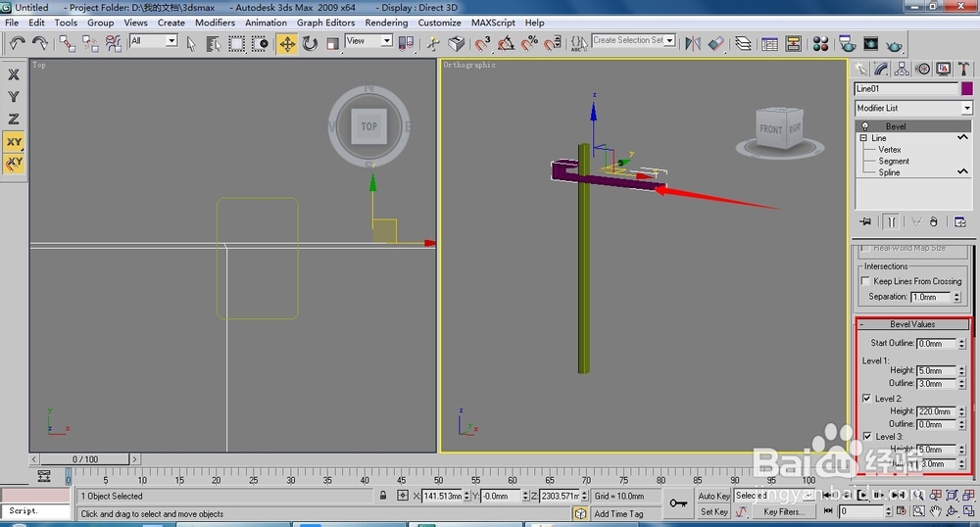This screenshot has height=527, width=980.
Task: Activate the Select and Rotate tool
Action: [310, 43]
